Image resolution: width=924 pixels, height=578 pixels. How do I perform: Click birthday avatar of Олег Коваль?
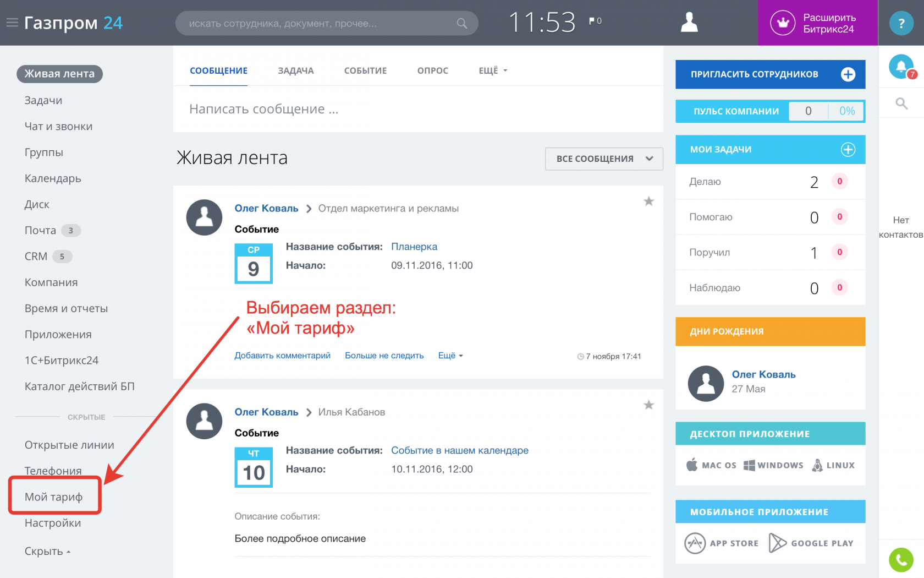[x=706, y=384]
